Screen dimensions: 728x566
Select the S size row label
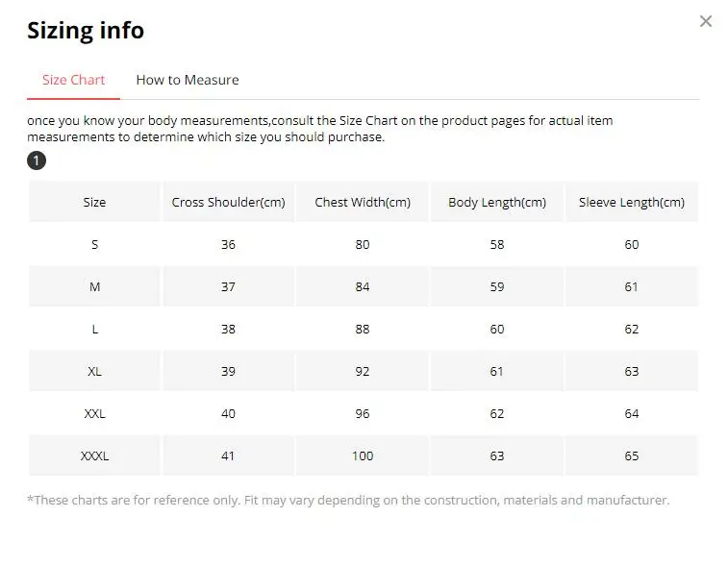click(x=94, y=244)
